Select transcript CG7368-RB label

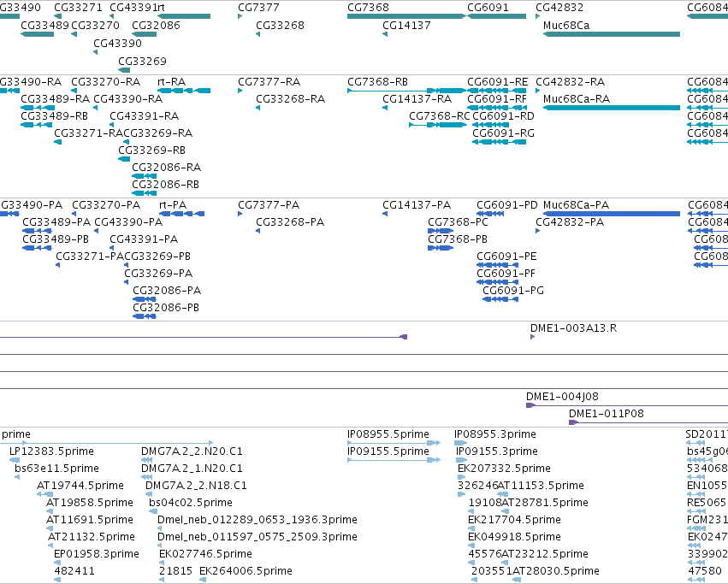click(377, 82)
